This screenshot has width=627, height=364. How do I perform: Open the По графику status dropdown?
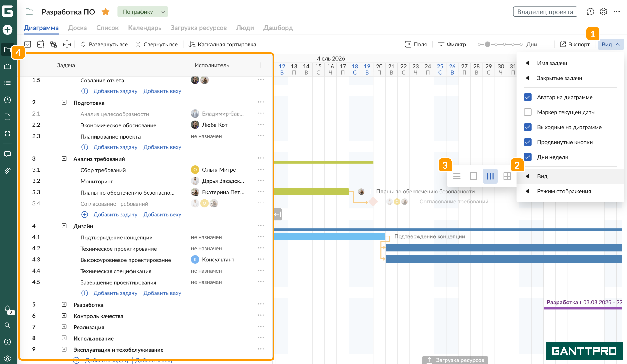(x=143, y=12)
